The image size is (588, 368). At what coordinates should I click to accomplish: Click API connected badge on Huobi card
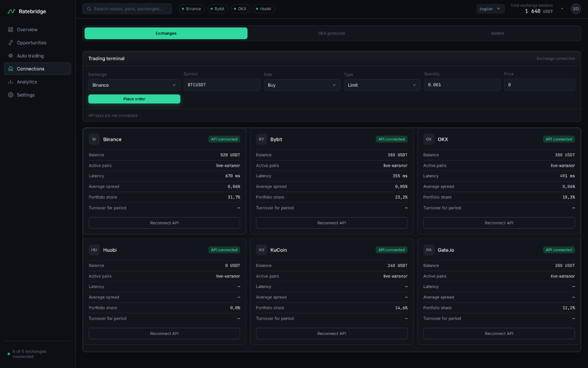224,250
